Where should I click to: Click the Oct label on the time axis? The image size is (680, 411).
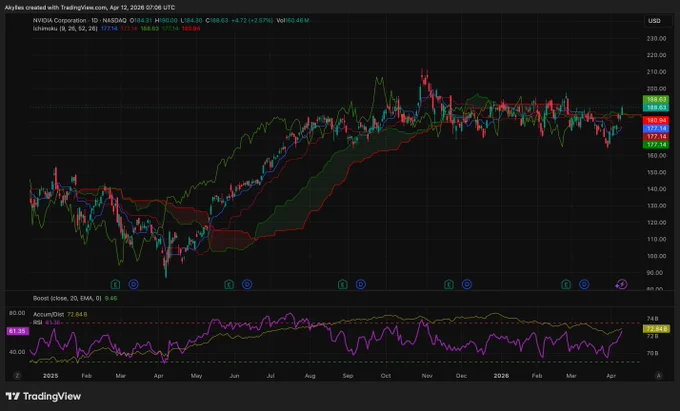coord(386,376)
